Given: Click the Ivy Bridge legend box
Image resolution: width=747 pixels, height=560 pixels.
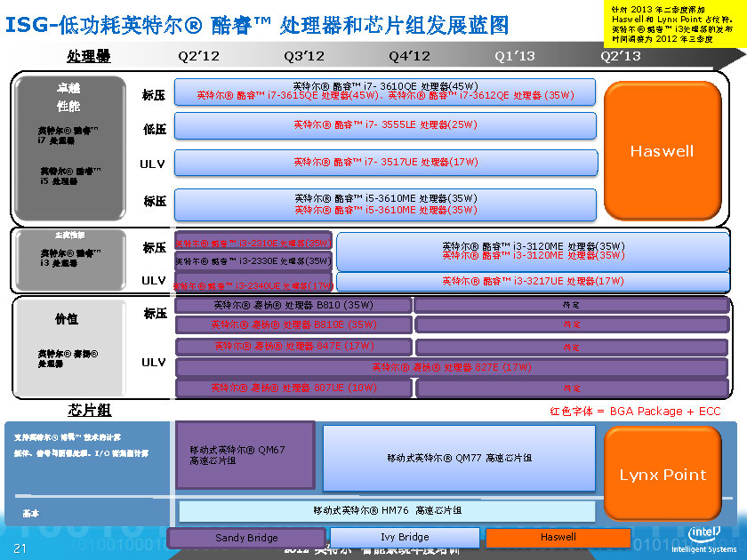Looking at the screenshot, I should coord(405,537).
